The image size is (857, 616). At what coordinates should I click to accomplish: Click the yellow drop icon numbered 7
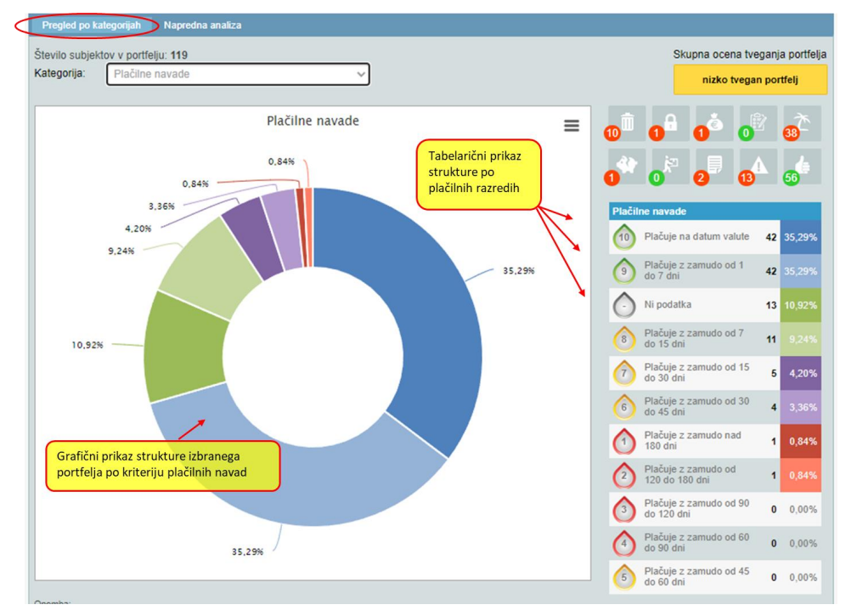point(624,373)
